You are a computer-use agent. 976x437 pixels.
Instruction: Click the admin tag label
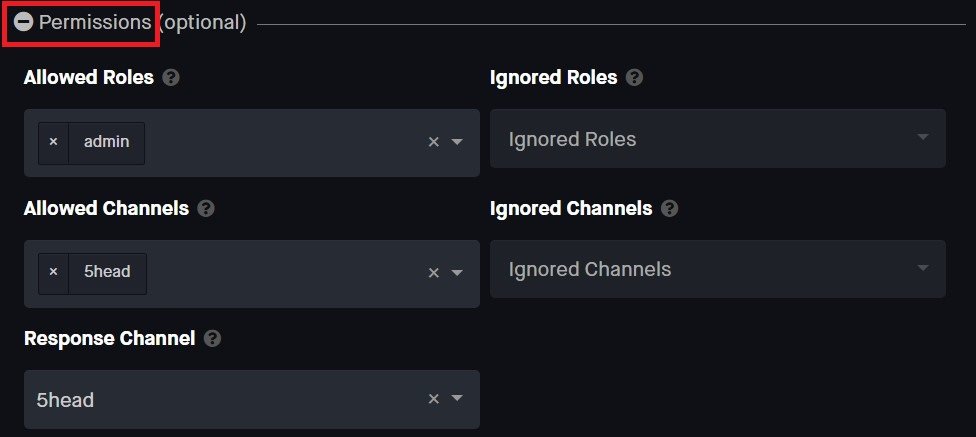tap(106, 143)
